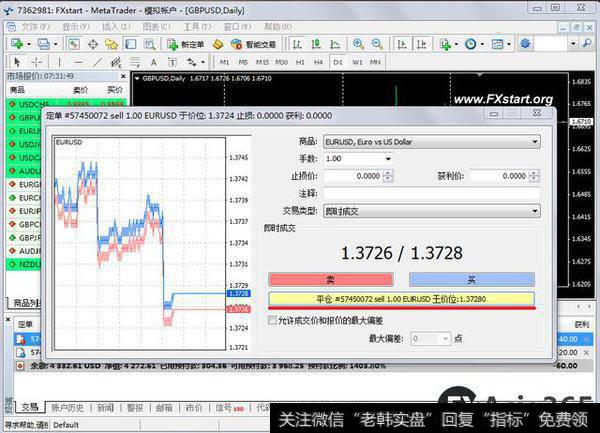Adjust the 止损价 stop loss spinner
This screenshot has height=433, width=600.
point(388,176)
